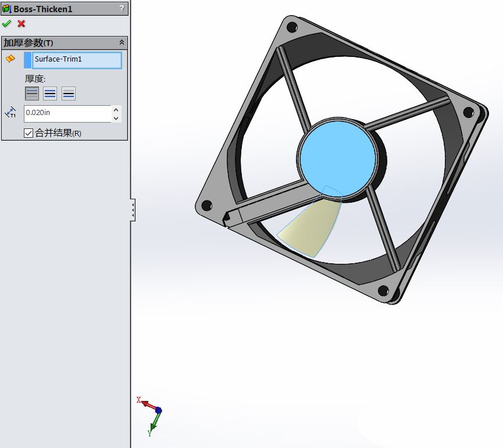Increase thickness with the up arrow
The image size is (503, 448).
[116, 110]
